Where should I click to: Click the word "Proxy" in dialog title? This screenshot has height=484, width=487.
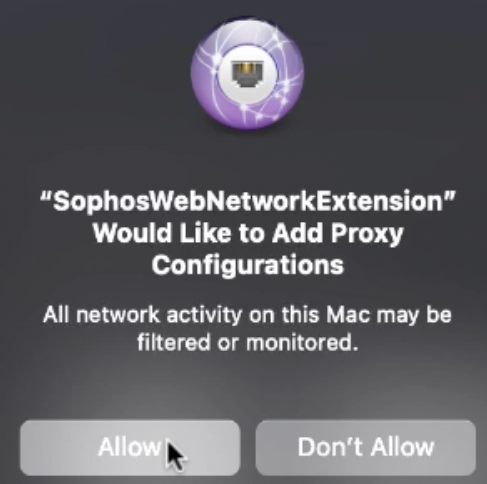coord(367,234)
